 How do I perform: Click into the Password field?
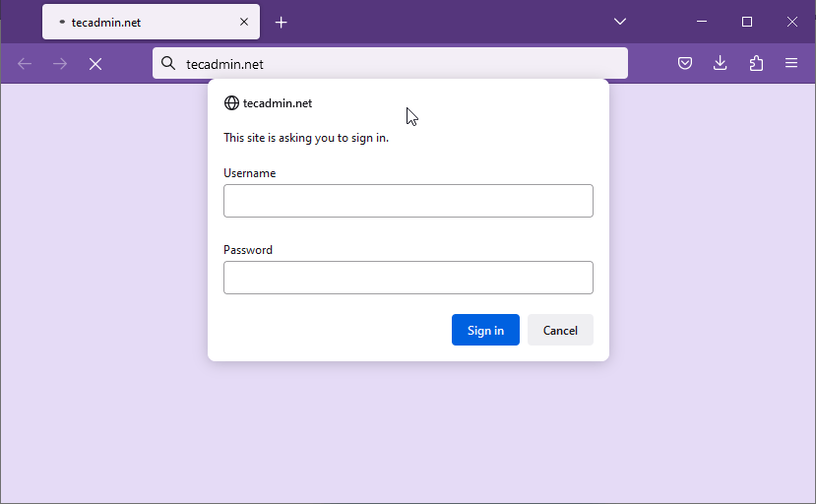coord(408,278)
